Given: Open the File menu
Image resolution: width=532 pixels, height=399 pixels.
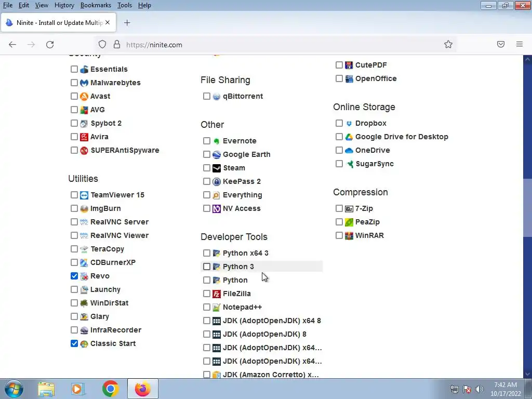Looking at the screenshot, I should pyautogui.click(x=7, y=5).
